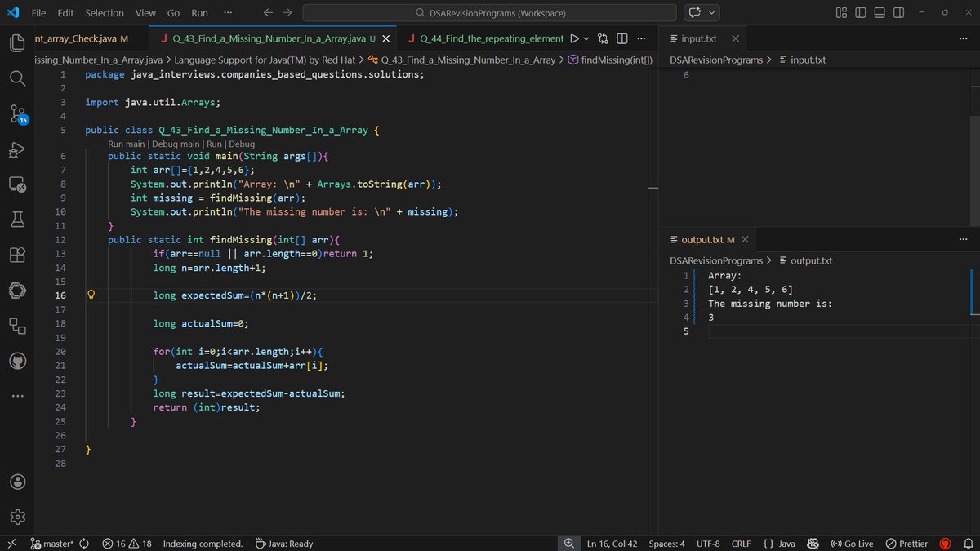
Task: Open the Accounts menu icon
Action: [18, 482]
